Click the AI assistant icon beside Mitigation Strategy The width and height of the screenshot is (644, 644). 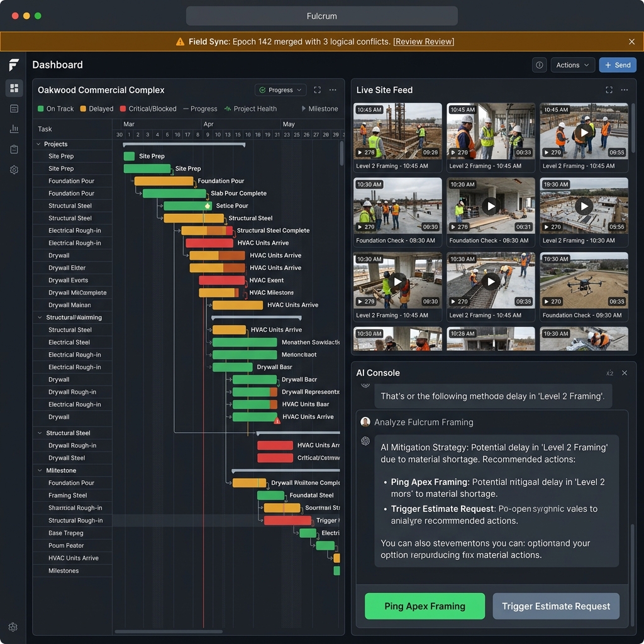pos(365,441)
